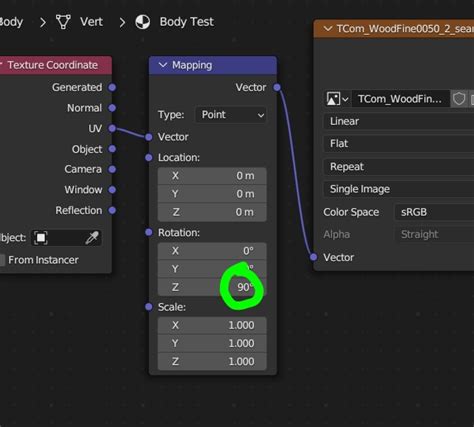474x427 pixels.
Task: Click the Rotation X field
Action: click(212, 251)
